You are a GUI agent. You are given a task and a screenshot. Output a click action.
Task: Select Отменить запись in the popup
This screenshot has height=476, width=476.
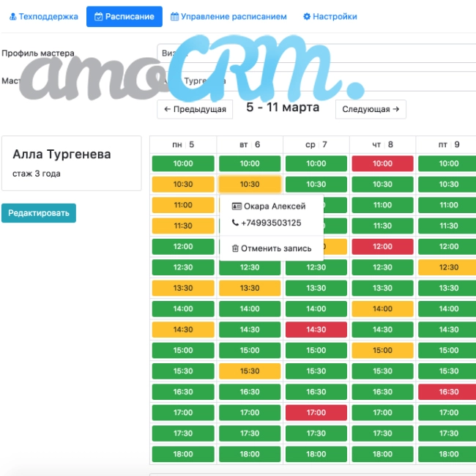[x=272, y=248]
